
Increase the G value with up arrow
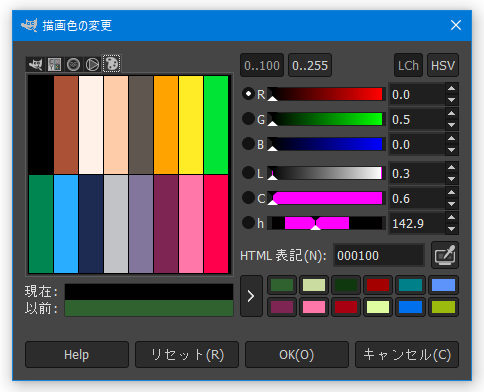coord(452,114)
